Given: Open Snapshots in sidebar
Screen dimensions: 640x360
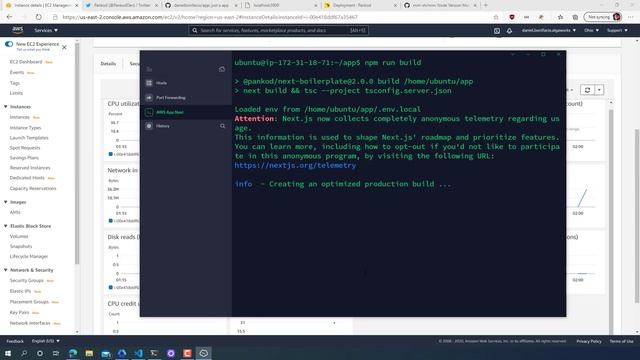Looking at the screenshot, I should tap(21, 246).
